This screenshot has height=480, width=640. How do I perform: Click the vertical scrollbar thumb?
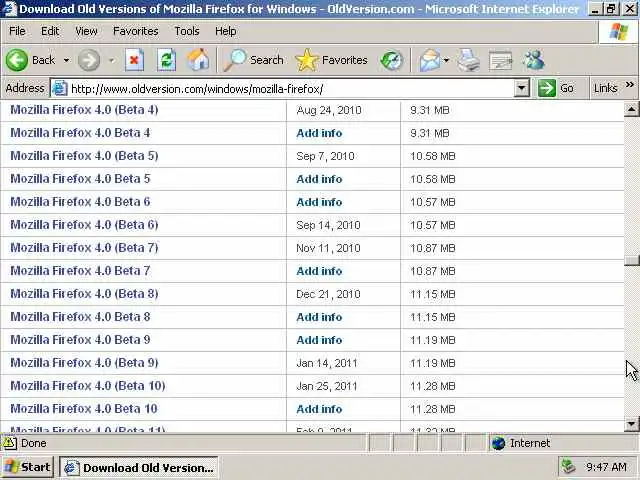(x=631, y=260)
